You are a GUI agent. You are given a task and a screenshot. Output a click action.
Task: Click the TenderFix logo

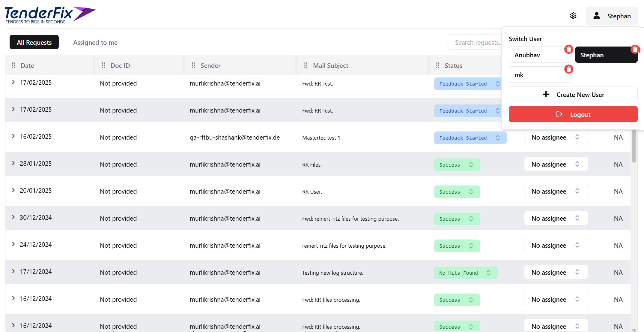(x=50, y=15)
